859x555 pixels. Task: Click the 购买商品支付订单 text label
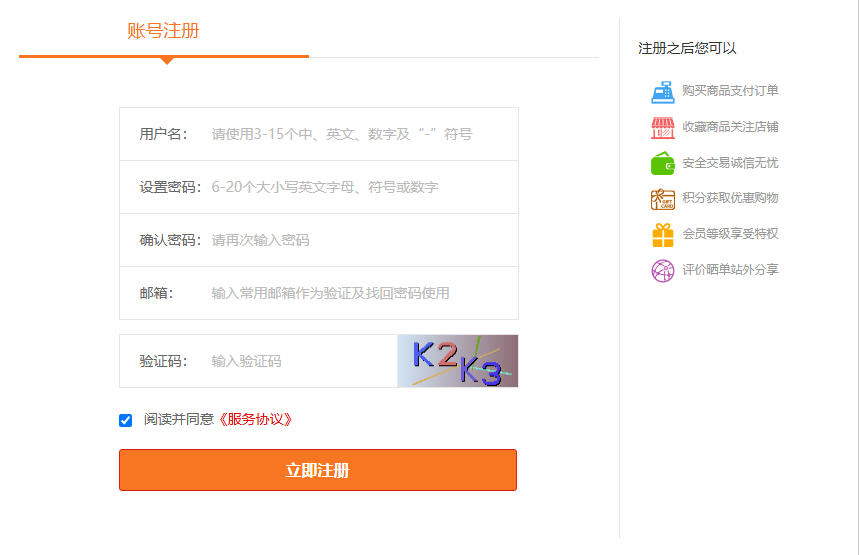point(730,91)
